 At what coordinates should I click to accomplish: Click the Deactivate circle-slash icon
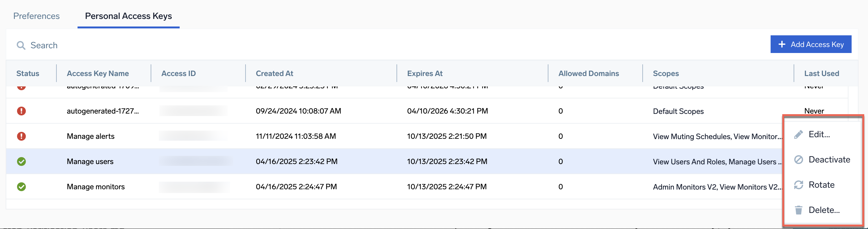tap(798, 160)
